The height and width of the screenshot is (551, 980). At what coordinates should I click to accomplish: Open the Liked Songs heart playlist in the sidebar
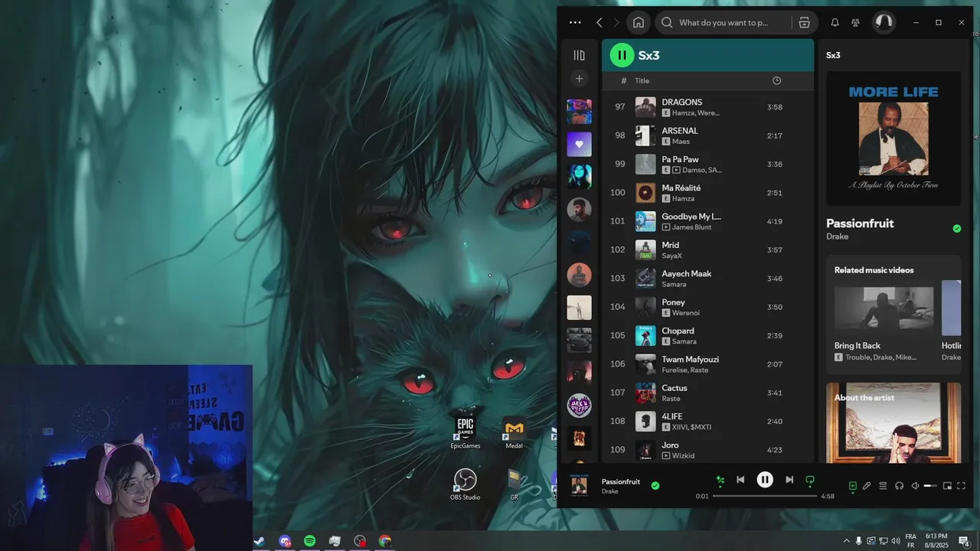click(x=579, y=144)
